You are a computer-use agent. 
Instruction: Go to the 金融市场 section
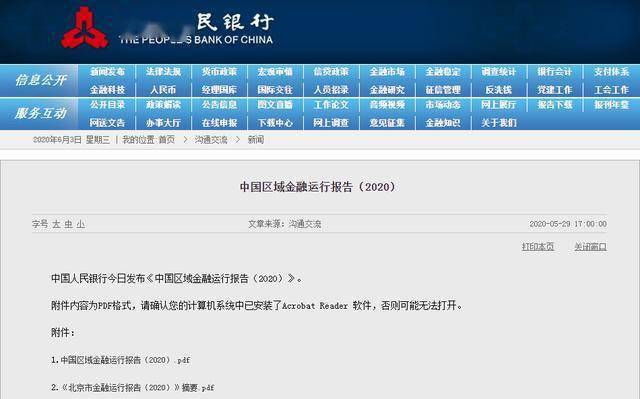coord(387,72)
